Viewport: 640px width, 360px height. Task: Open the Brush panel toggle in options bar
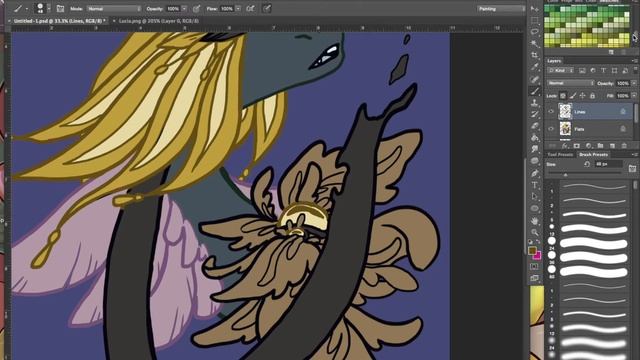pyautogui.click(x=60, y=9)
